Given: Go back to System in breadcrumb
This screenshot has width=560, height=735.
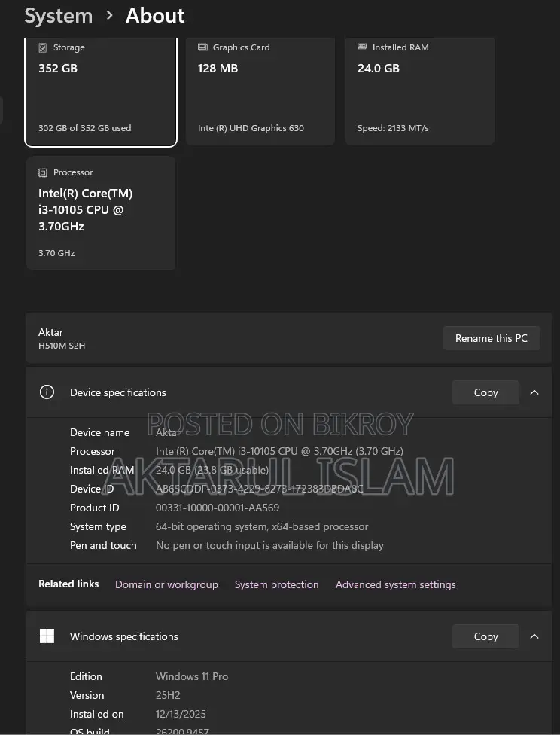Looking at the screenshot, I should click(x=59, y=16).
